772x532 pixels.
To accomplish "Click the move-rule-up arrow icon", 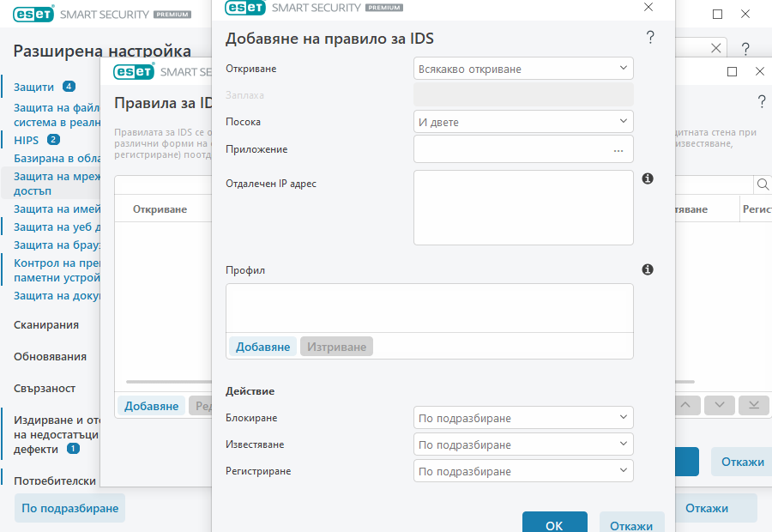I will tap(685, 405).
